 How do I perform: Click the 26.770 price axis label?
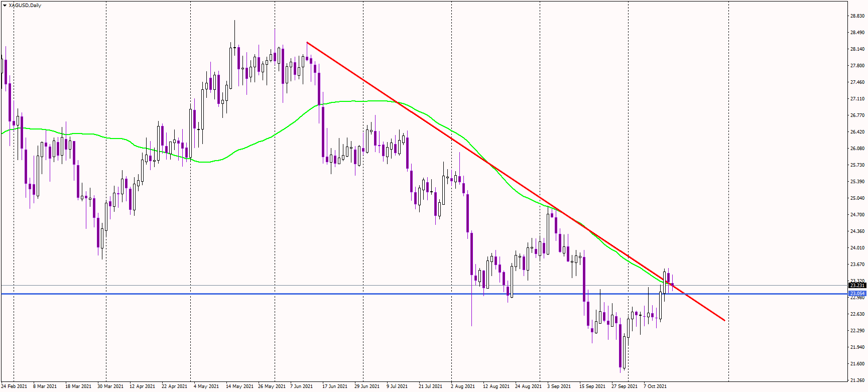857,115
